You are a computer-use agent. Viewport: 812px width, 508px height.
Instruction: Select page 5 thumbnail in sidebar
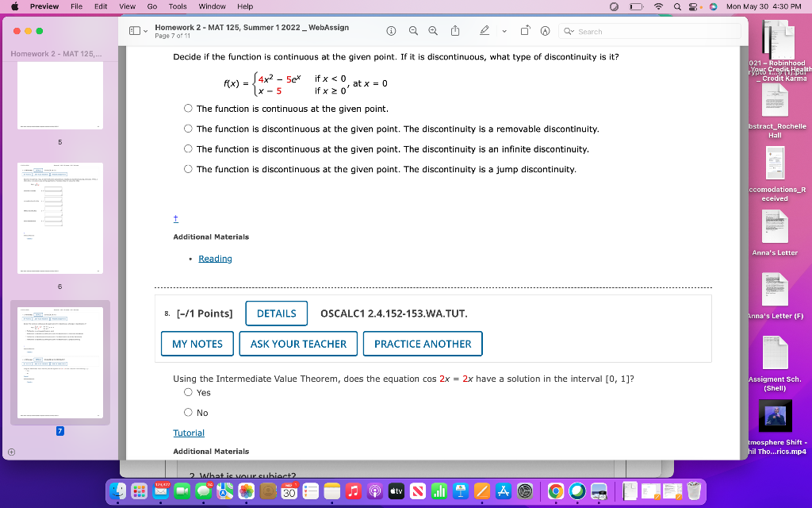coord(60,95)
